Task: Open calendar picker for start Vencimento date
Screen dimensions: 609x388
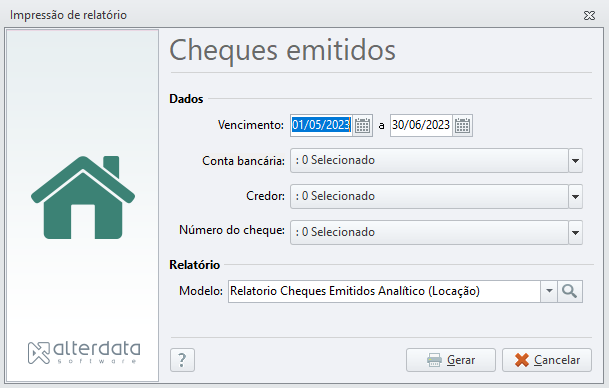Action: point(362,125)
